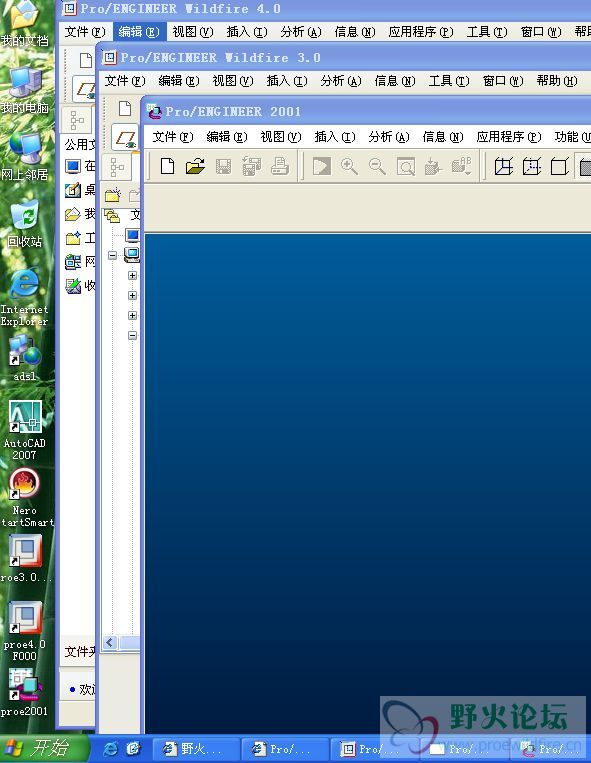
Task: Click Zoom Out magnifier in Pro/ENGINEER 2001
Action: 377,166
